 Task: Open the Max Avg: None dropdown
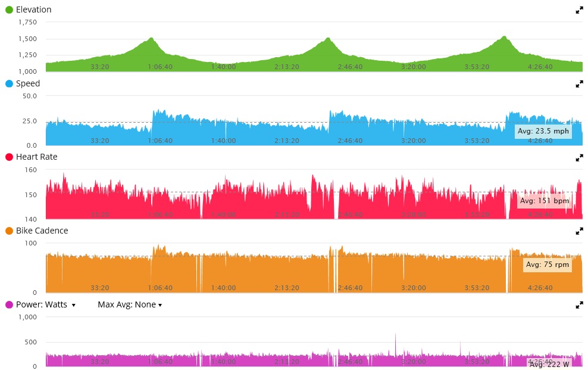click(x=130, y=304)
